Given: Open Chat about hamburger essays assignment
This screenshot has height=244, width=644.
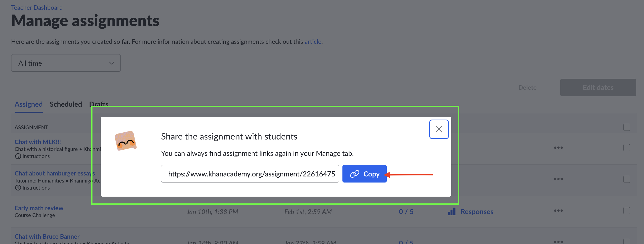Looking at the screenshot, I should [55, 173].
